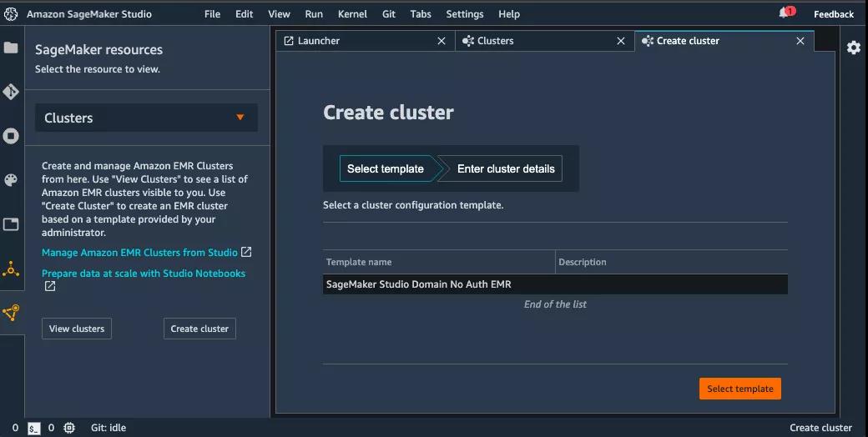Click the View clusters button
This screenshot has height=437, width=868.
tap(77, 329)
